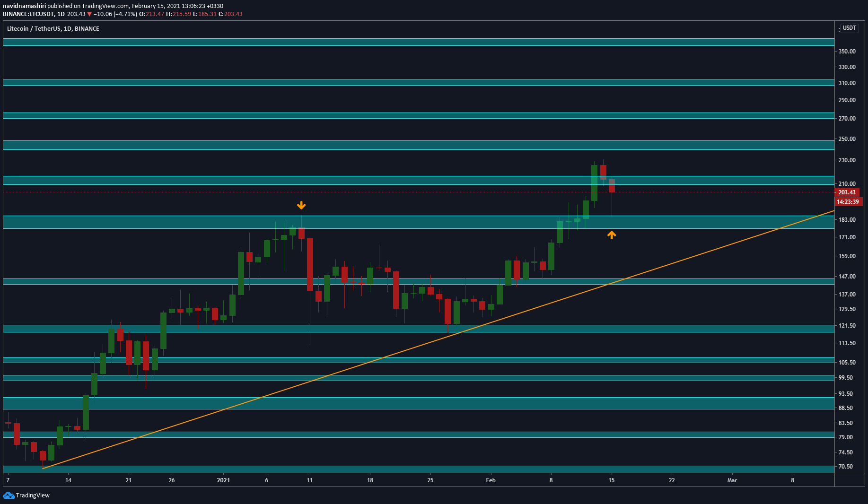Click the 290.00 price axis label
The height and width of the screenshot is (504, 868).
[847, 100]
